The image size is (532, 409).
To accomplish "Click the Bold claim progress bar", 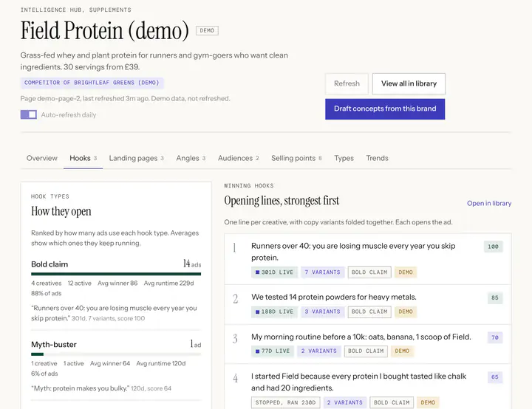I will [116, 274].
